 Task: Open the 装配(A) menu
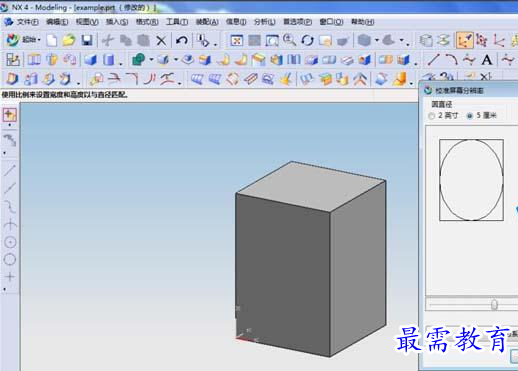tap(207, 22)
